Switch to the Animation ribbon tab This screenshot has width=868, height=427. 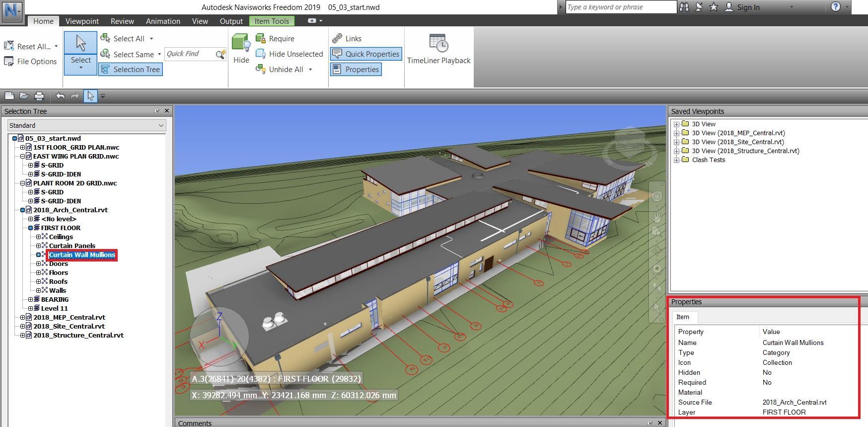pyautogui.click(x=163, y=21)
